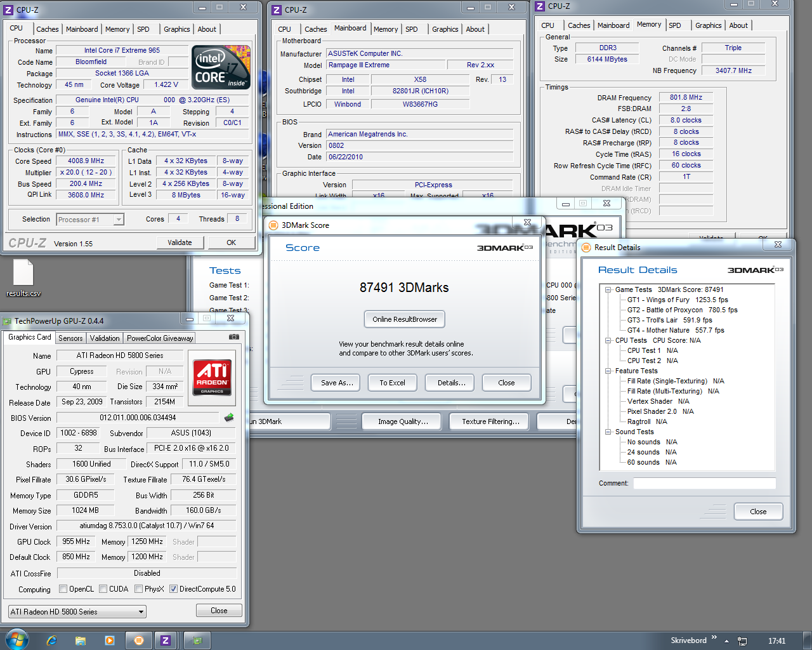This screenshot has width=812, height=650.
Task: Collapse the CPU Tests tree node
Action: [x=608, y=340]
